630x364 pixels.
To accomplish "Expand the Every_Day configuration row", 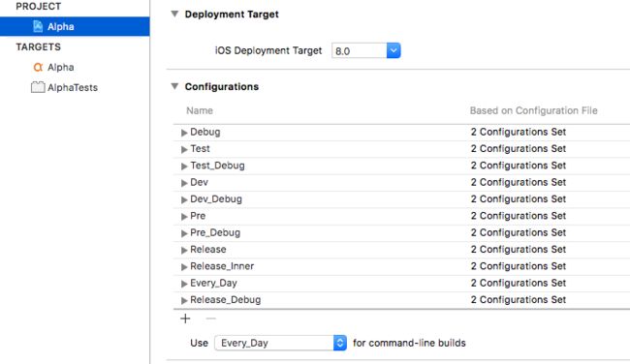I will click(x=184, y=284).
